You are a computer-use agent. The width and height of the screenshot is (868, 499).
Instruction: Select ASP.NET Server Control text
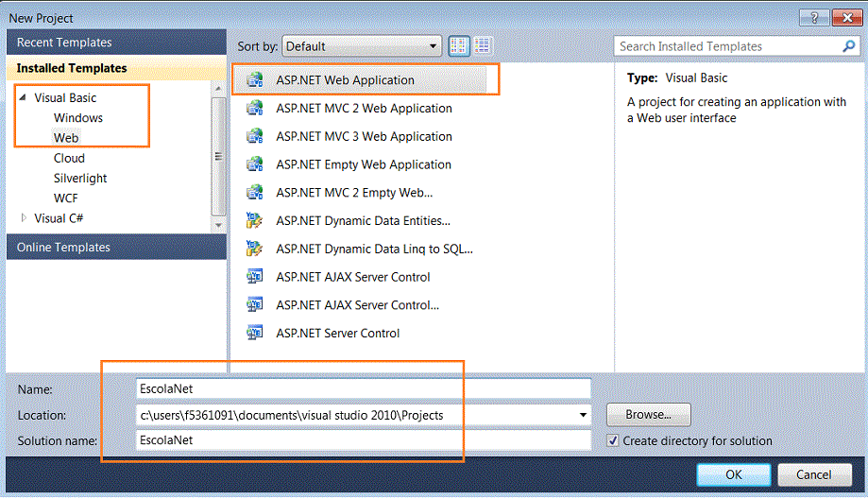coord(338,334)
